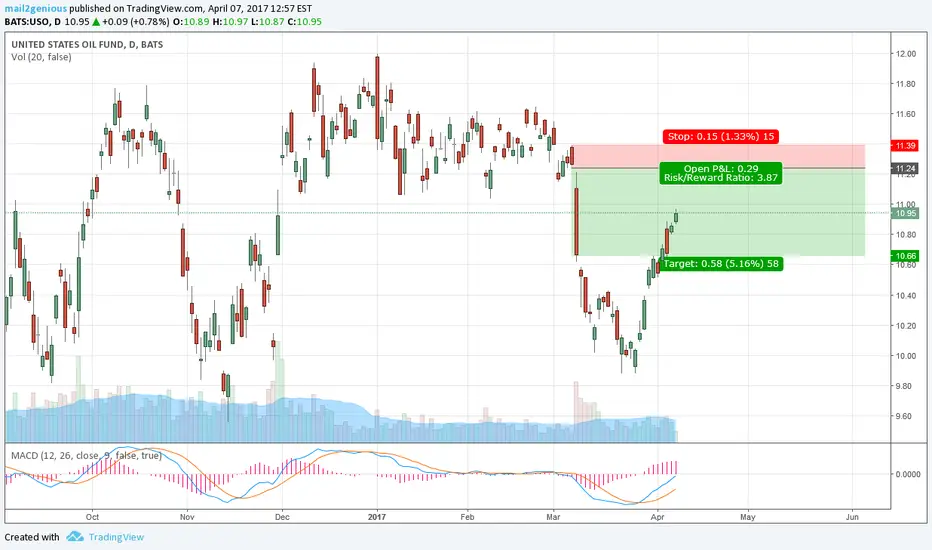932x550 pixels.
Task: Click the 10.80 price axis label
Action: coord(906,235)
